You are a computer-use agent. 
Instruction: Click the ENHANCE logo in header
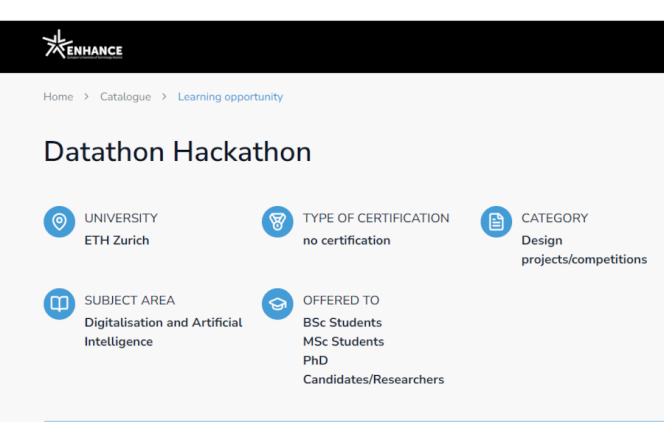tap(82, 46)
